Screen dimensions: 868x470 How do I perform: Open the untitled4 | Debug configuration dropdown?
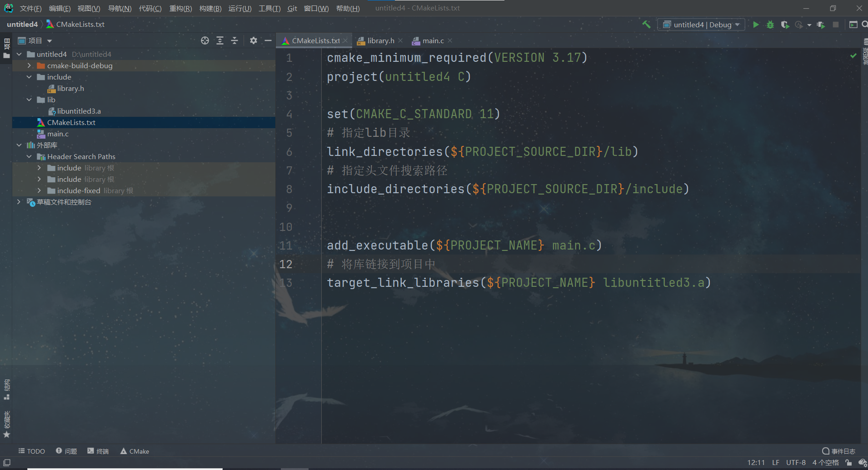pos(700,25)
